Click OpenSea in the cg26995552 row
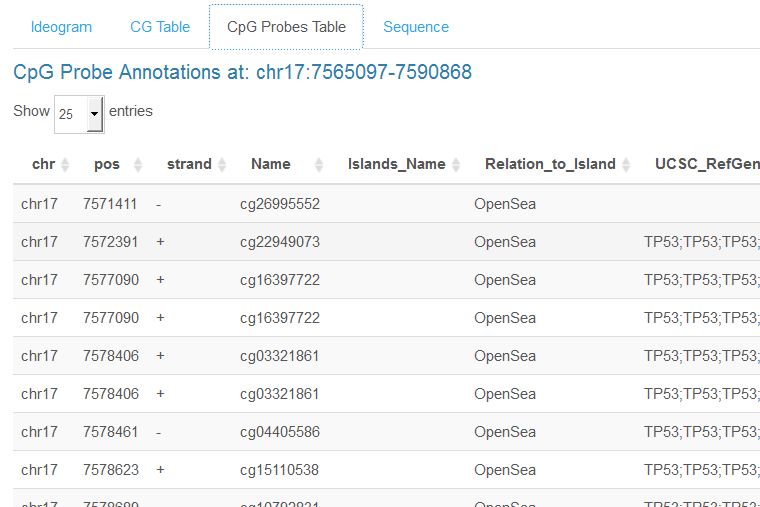This screenshot has width=760, height=507. point(505,204)
